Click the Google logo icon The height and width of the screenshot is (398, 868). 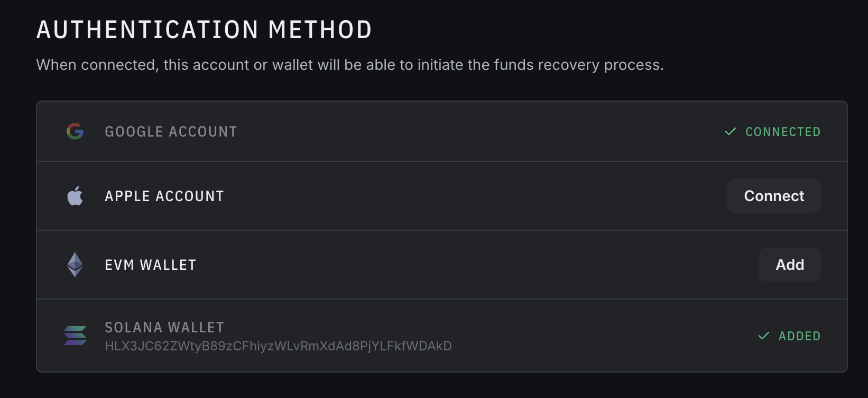75,131
